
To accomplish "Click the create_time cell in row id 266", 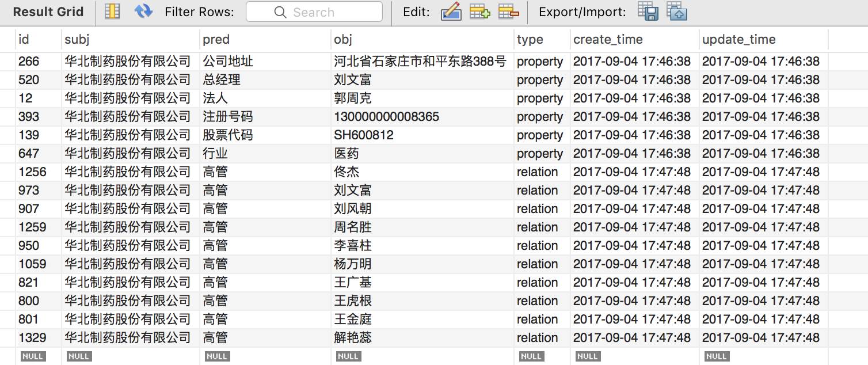I will (634, 62).
